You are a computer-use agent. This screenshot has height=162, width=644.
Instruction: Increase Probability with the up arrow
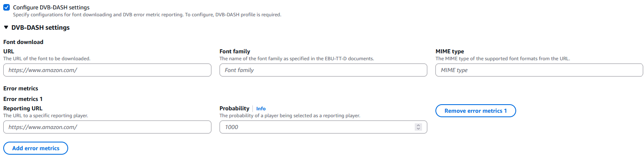[418, 125]
